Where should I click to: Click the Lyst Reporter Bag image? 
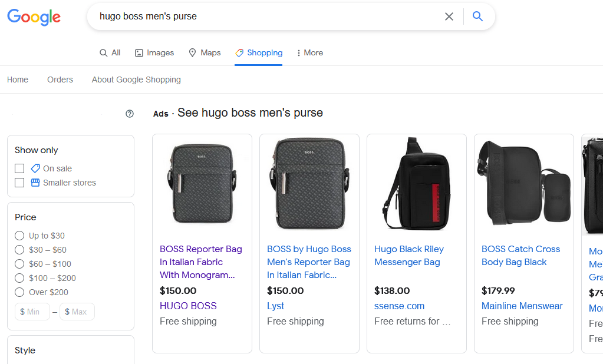click(x=309, y=184)
